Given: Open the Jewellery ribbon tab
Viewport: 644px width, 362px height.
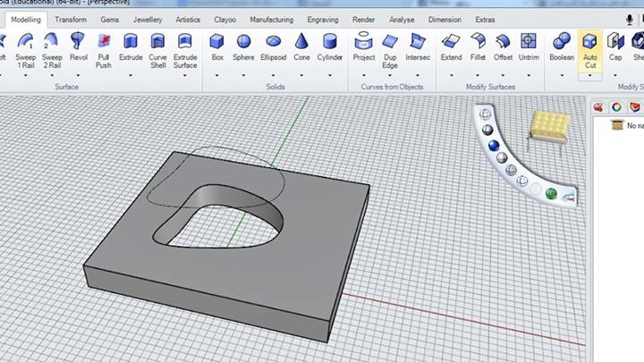Looking at the screenshot, I should [x=148, y=19].
